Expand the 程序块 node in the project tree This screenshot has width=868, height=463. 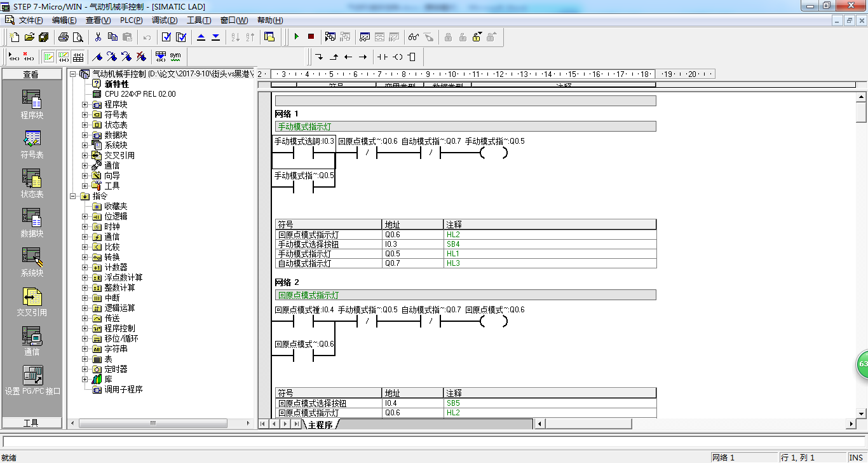pos(85,104)
